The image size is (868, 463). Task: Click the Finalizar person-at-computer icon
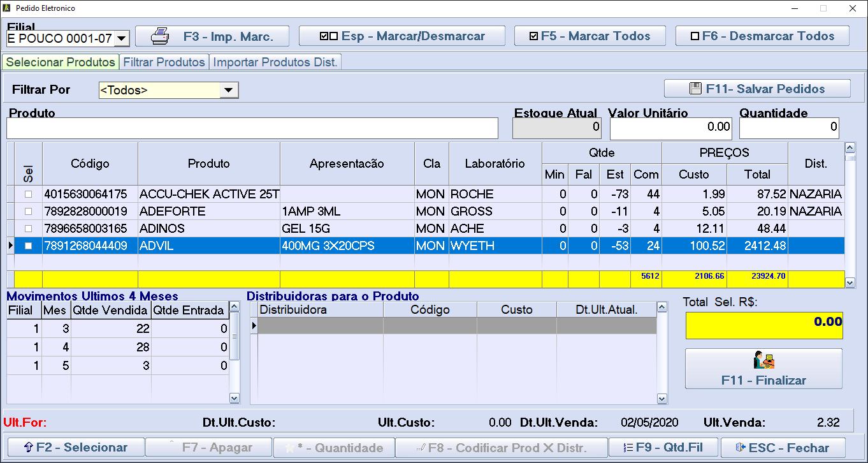763,360
